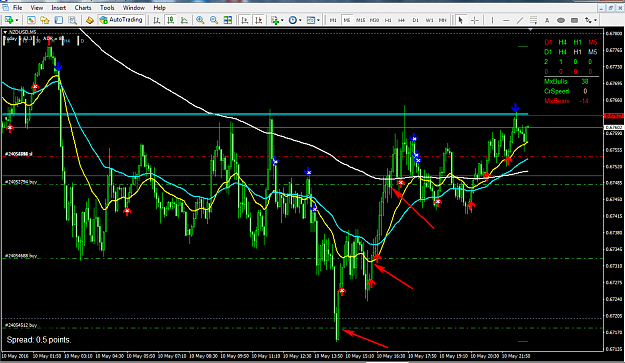The height and width of the screenshot is (363, 625).
Task: Select the Rectangle shape tool
Action: coord(574,20)
